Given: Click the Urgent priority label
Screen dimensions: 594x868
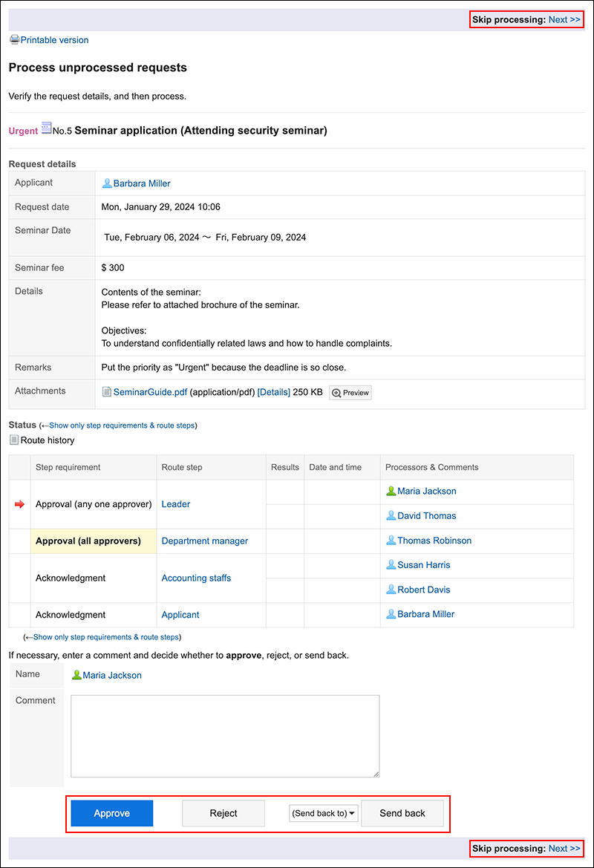Looking at the screenshot, I should click(23, 131).
